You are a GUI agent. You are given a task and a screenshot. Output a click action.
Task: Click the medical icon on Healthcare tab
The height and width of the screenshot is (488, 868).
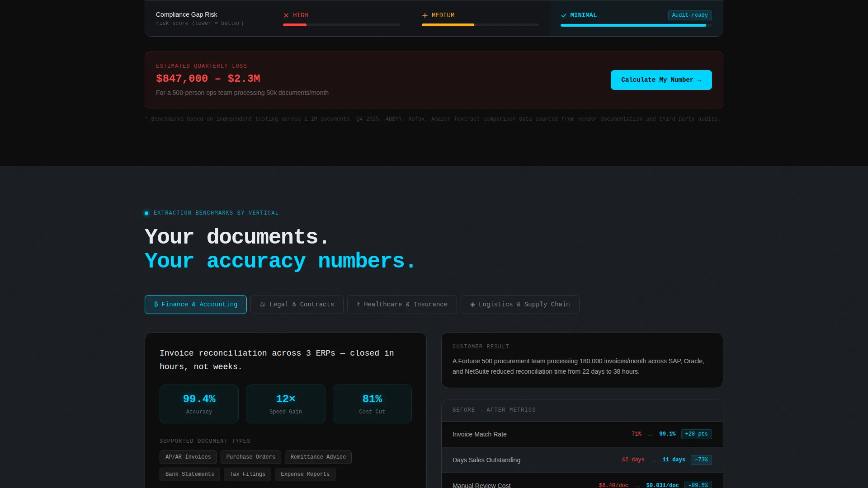coord(359,305)
